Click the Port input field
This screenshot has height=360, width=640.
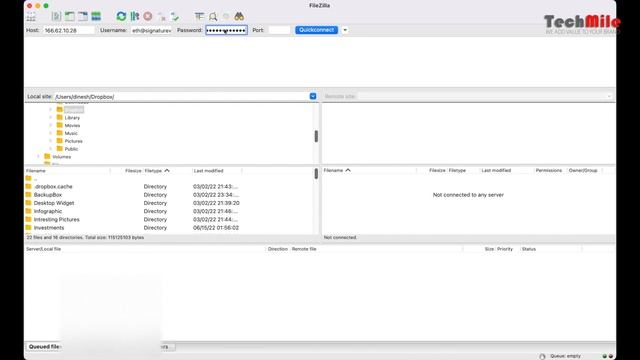point(279,30)
